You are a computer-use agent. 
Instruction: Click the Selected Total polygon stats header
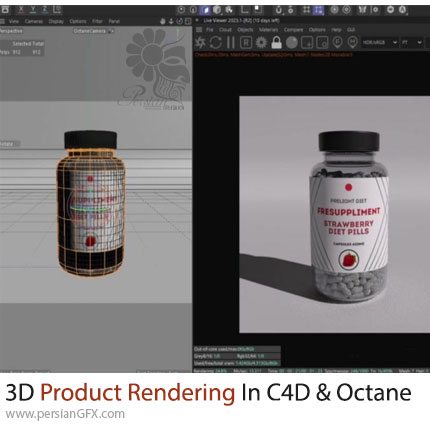coord(28,44)
